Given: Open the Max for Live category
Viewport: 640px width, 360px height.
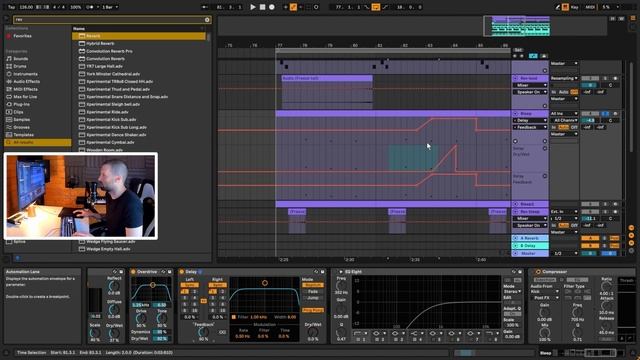Looking at the screenshot, I should pos(25,97).
